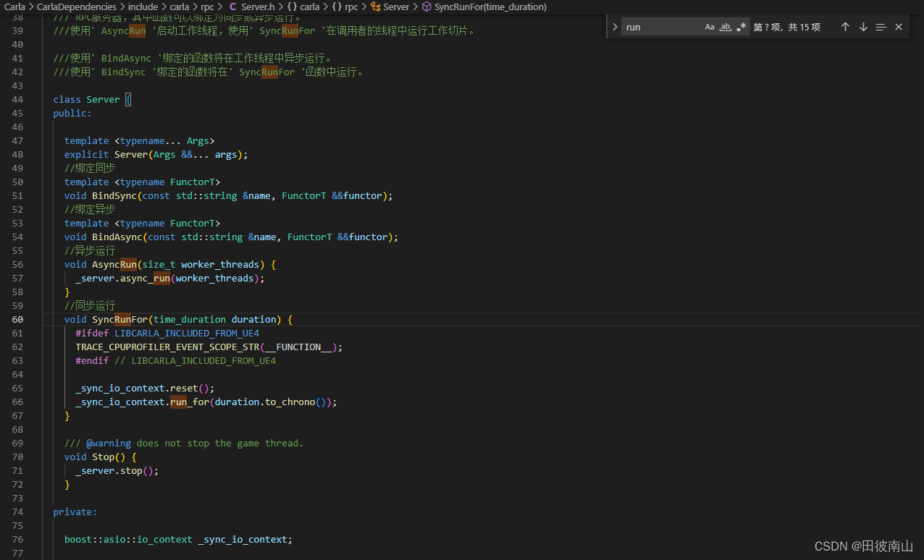The height and width of the screenshot is (560, 924).
Task: Click 'template <typename FunctorT>' on line 50
Action: (x=143, y=182)
